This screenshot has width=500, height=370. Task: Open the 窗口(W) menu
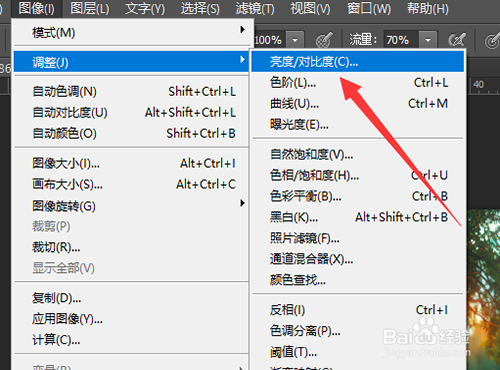point(369,8)
